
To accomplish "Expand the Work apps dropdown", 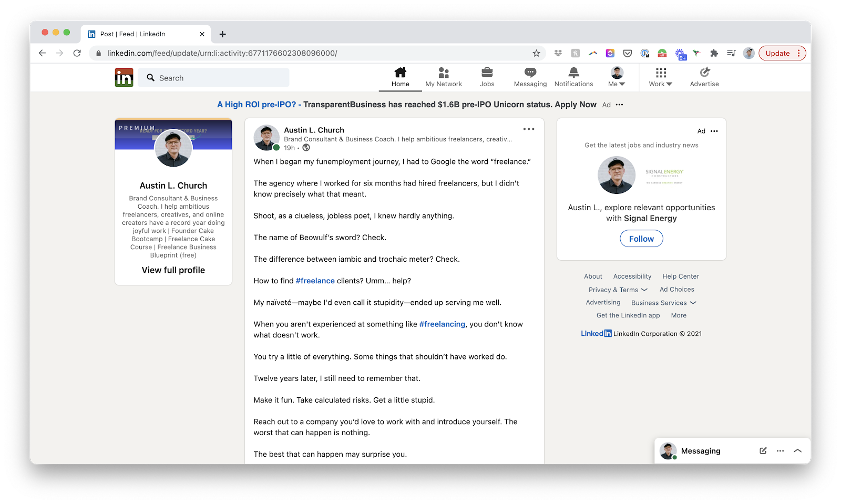I will tap(661, 77).
